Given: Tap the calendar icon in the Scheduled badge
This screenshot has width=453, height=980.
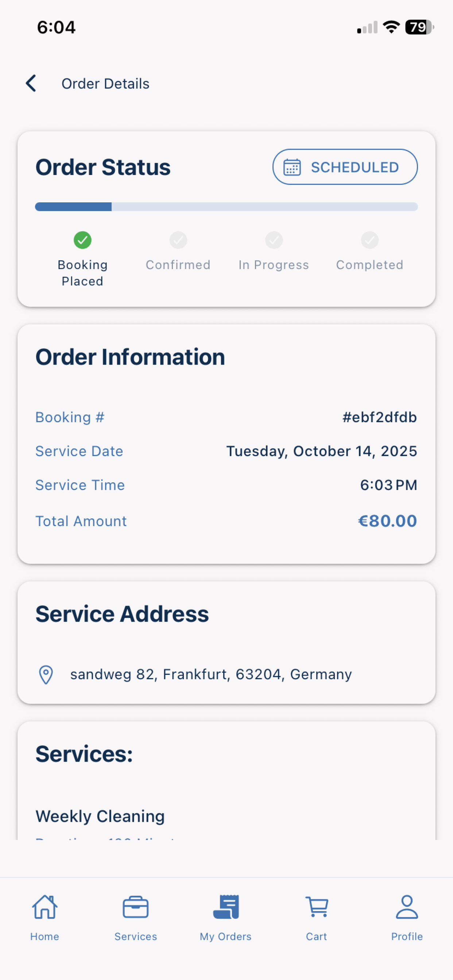Looking at the screenshot, I should coord(292,167).
